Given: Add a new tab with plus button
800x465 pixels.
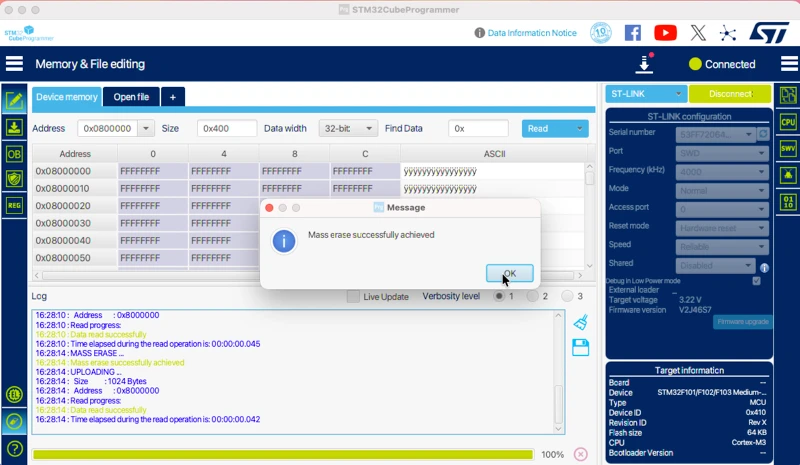Looking at the screenshot, I should [172, 97].
